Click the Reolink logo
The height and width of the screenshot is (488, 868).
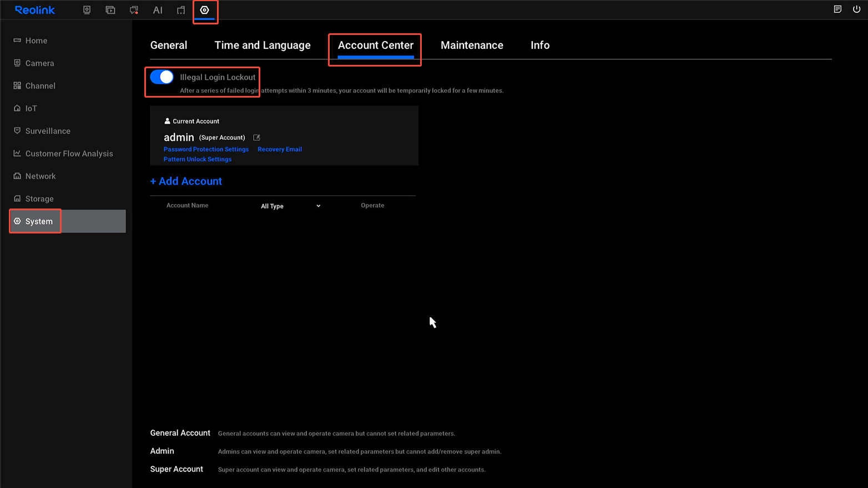click(x=35, y=10)
